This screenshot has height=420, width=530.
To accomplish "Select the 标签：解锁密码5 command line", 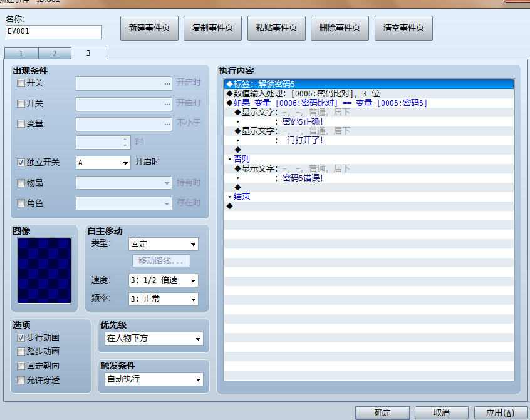I will [x=369, y=84].
